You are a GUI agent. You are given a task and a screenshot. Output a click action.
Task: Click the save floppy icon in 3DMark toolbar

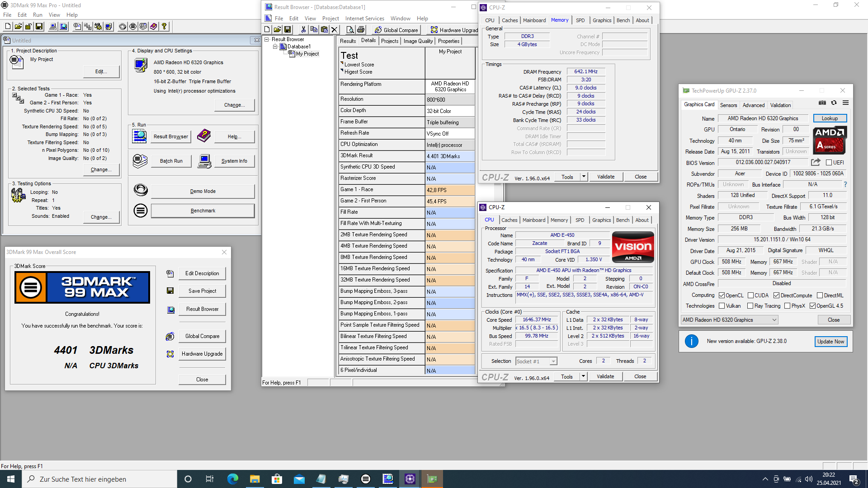39,27
